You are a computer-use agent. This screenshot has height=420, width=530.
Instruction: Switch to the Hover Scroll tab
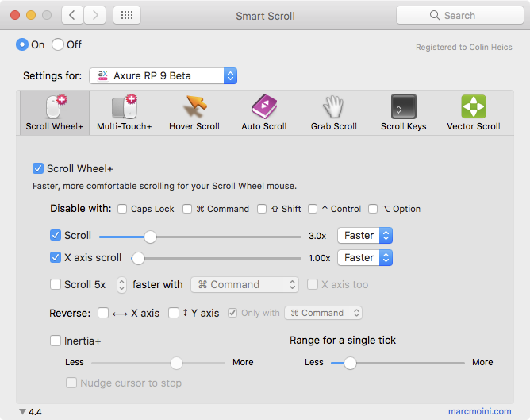tap(194, 113)
